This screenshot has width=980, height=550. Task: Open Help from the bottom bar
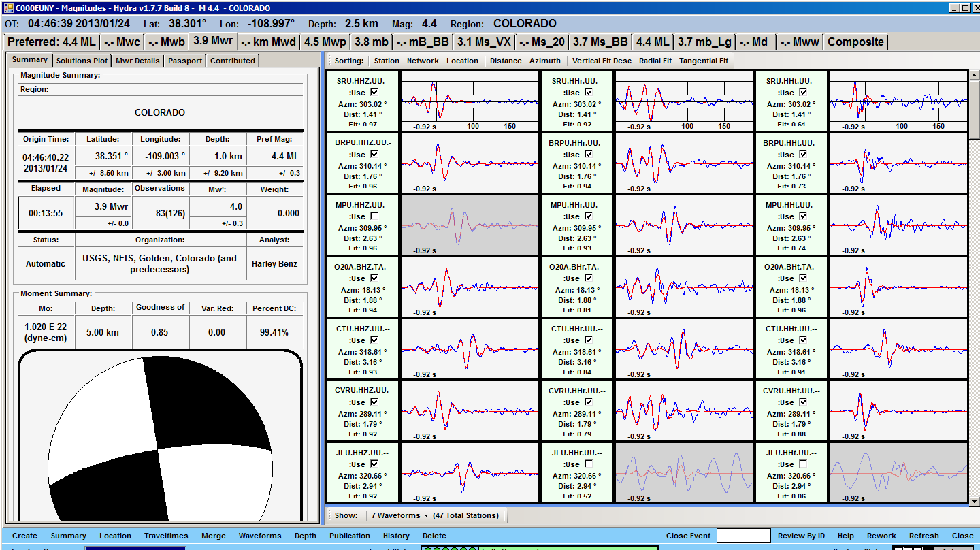[845, 536]
